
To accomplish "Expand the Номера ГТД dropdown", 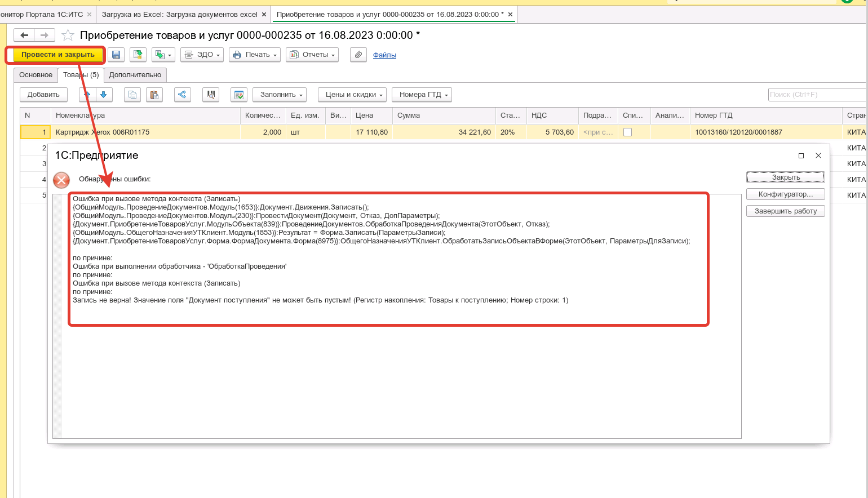I will tap(422, 95).
